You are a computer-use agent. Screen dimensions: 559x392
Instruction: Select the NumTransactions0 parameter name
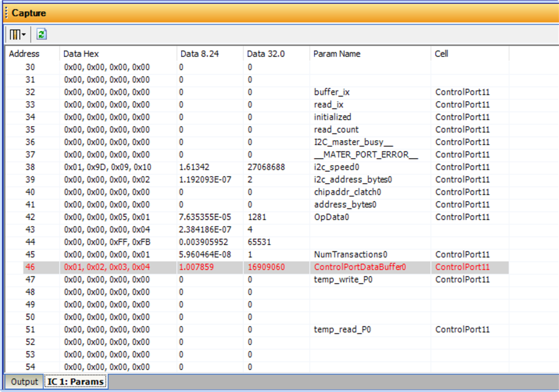pyautogui.click(x=350, y=255)
